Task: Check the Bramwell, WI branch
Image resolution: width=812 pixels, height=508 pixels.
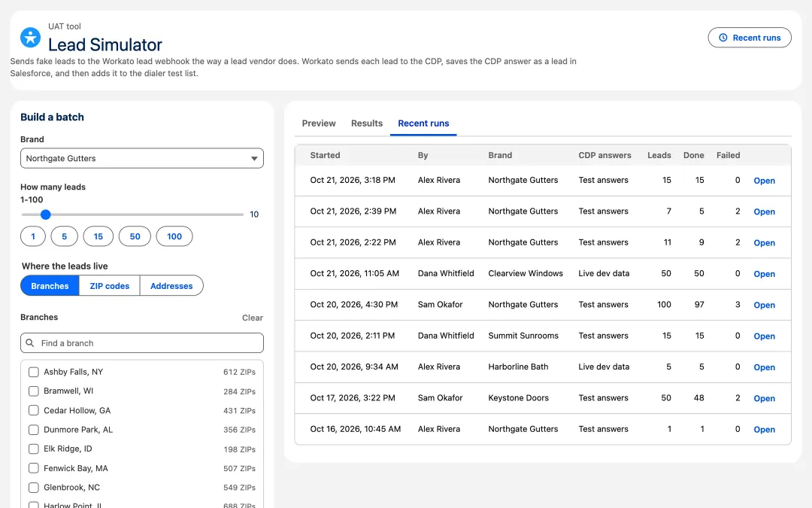Action: (34, 391)
